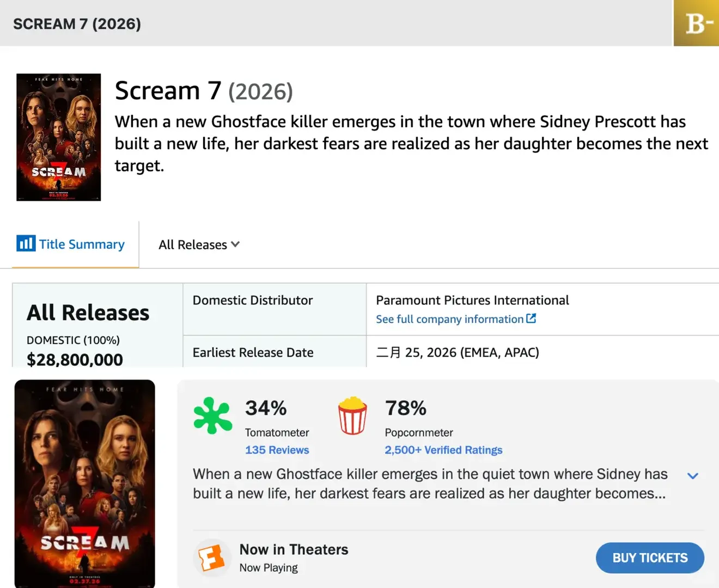Image resolution: width=719 pixels, height=588 pixels.
Task: View the 2,500+ Verified Ratings link
Action: click(443, 450)
